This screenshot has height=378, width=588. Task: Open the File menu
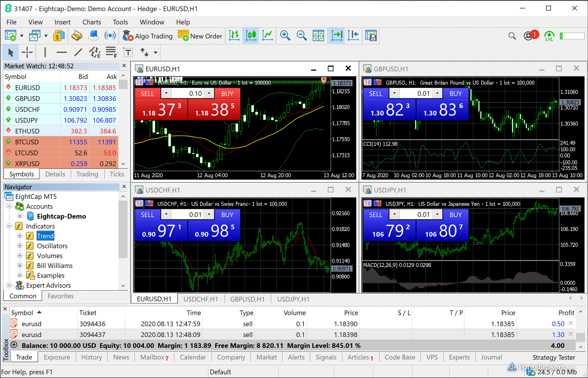tap(11, 22)
